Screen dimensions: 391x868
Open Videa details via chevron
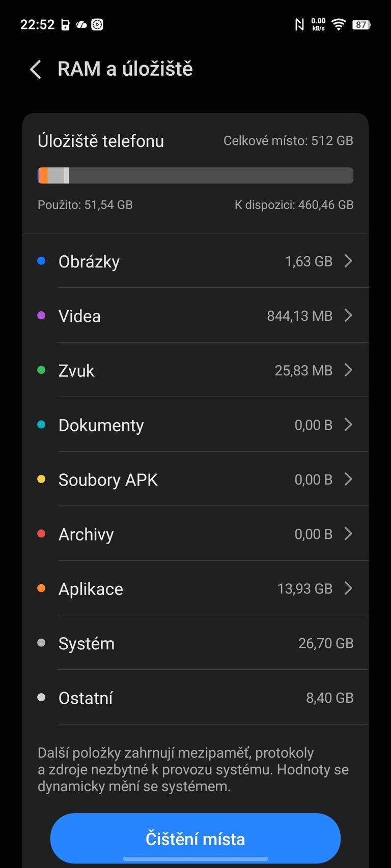[348, 316]
